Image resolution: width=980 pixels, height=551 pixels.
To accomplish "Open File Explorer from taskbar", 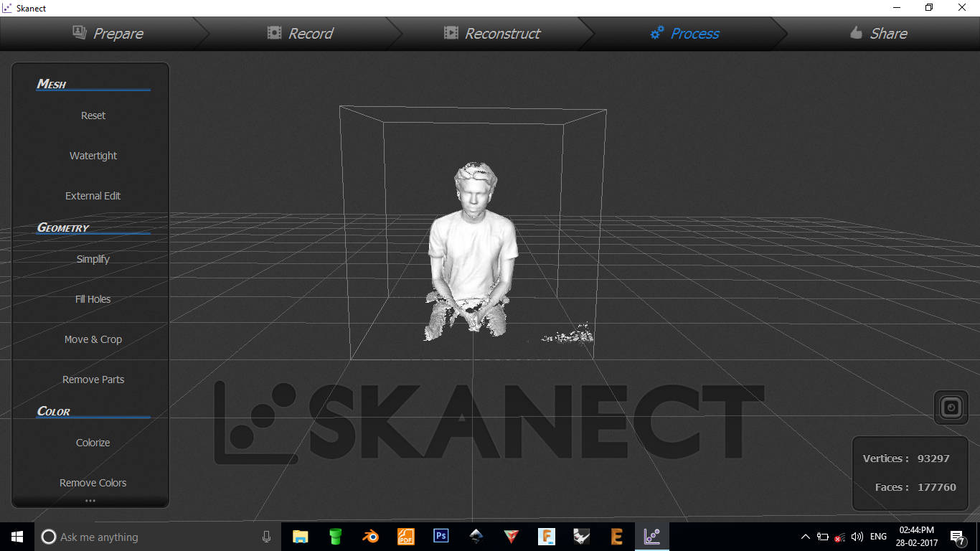I will [301, 537].
